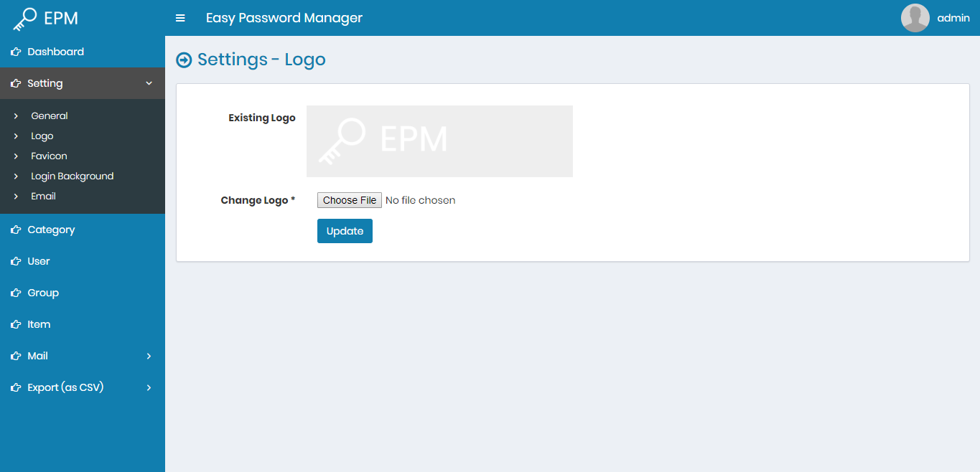Click Choose File to pick a logo
Viewport: 980px width, 472px height.
click(349, 200)
